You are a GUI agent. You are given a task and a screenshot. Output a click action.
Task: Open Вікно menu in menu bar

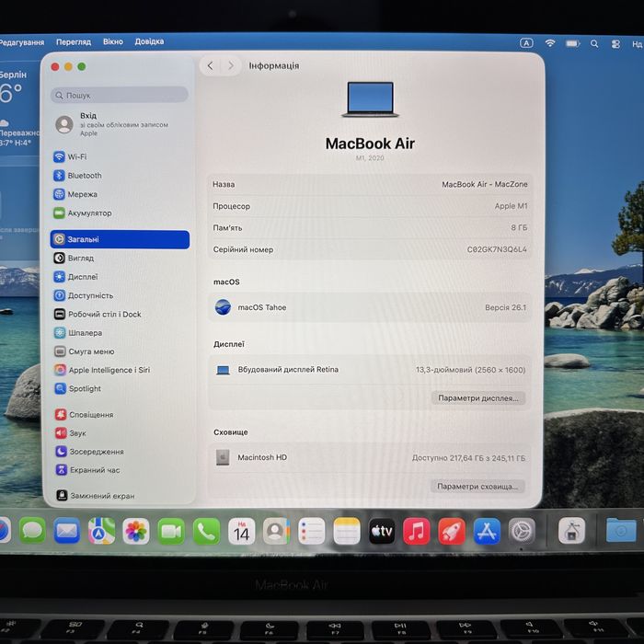[x=113, y=41]
